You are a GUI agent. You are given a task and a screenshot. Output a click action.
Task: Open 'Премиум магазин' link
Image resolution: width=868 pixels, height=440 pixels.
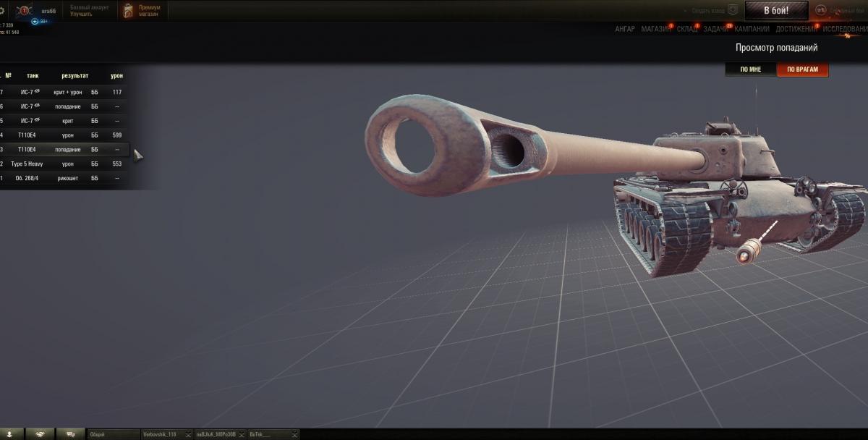click(150, 11)
